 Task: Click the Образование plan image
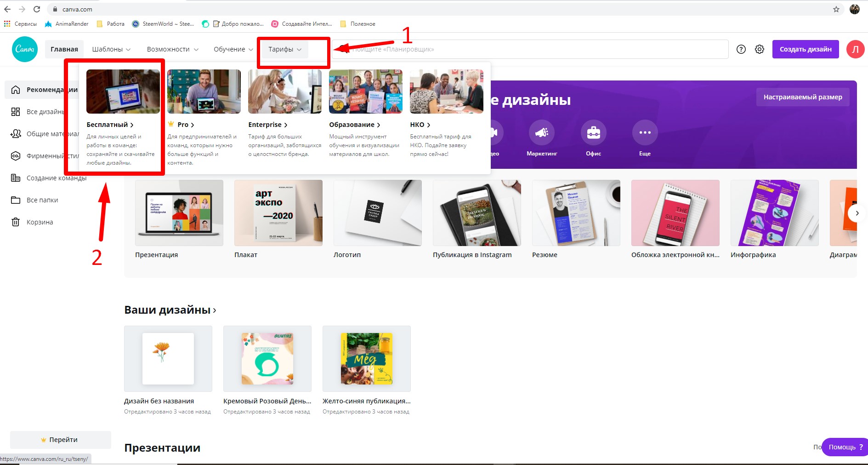point(366,92)
